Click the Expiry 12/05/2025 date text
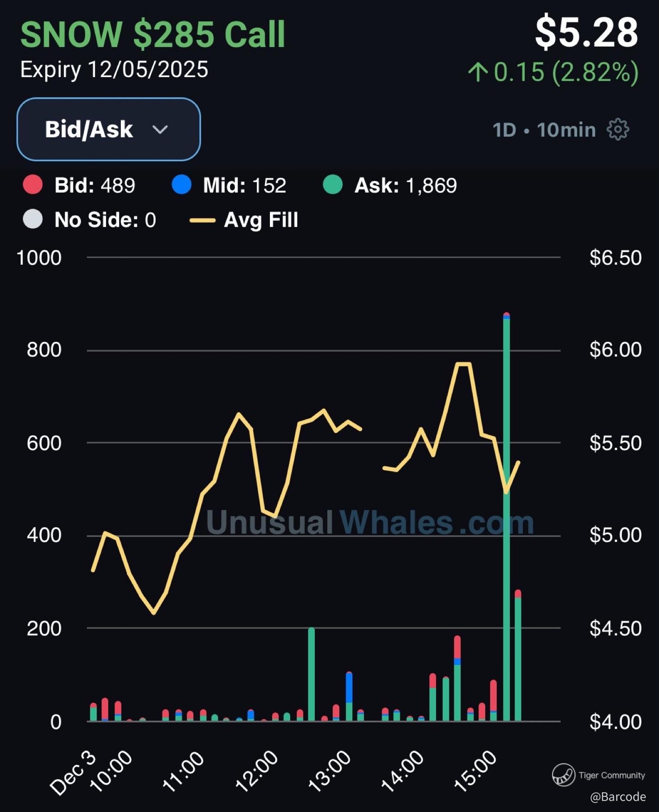659x812 pixels. pyautogui.click(x=114, y=70)
